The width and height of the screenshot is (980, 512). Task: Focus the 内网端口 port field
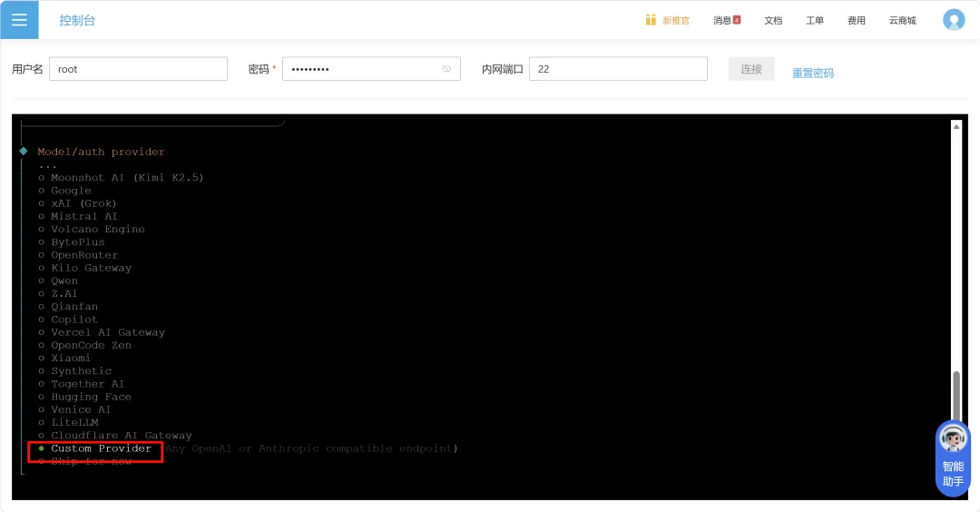[618, 69]
